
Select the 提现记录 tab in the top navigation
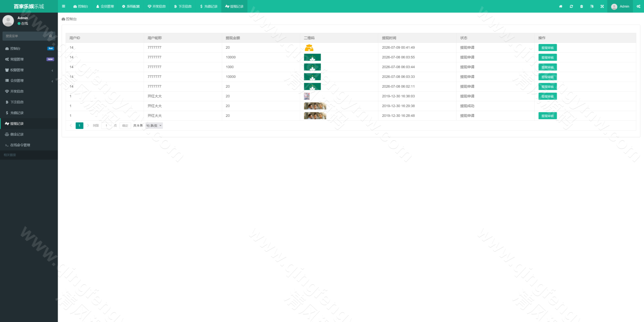234,6
